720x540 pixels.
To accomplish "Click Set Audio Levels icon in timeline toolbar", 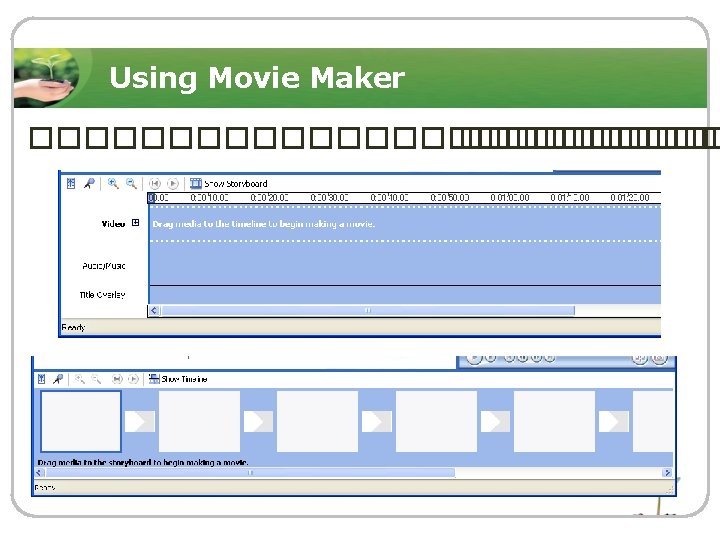I will [x=71, y=184].
